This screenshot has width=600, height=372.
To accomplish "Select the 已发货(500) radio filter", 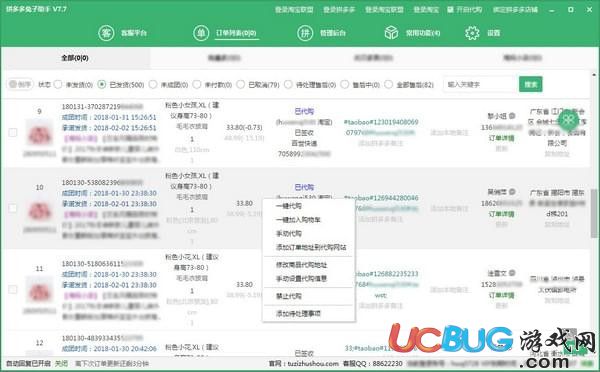I will pos(101,84).
